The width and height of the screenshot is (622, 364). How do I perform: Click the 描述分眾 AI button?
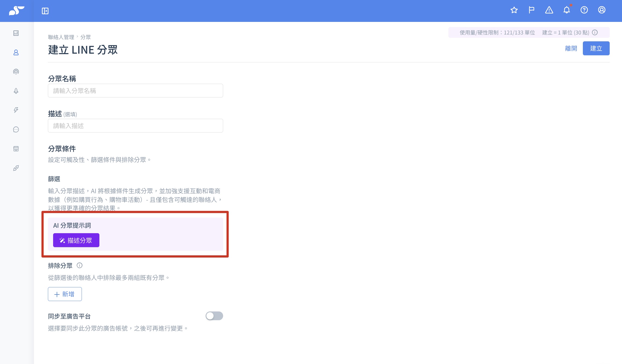[x=76, y=240]
